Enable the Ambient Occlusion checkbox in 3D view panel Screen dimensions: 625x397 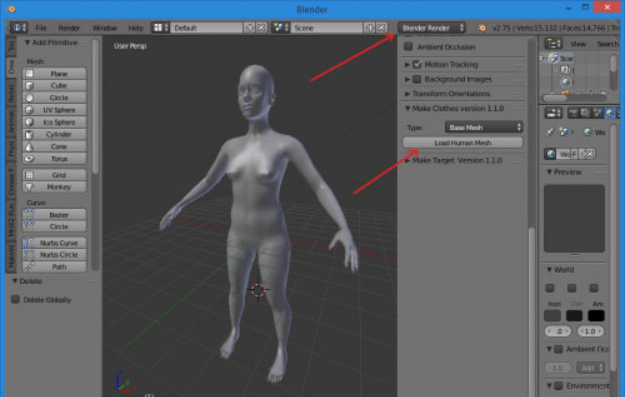(408, 47)
